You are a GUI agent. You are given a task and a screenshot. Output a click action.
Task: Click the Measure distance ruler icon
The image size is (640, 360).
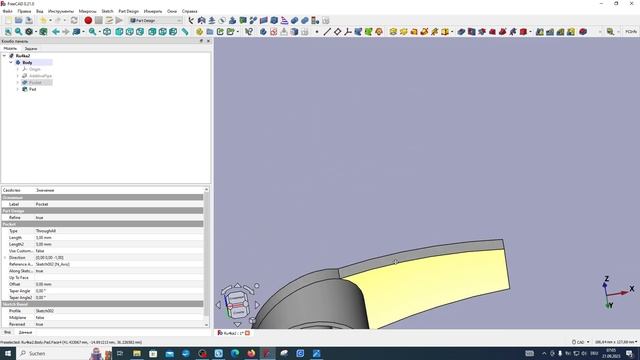coord(185,31)
